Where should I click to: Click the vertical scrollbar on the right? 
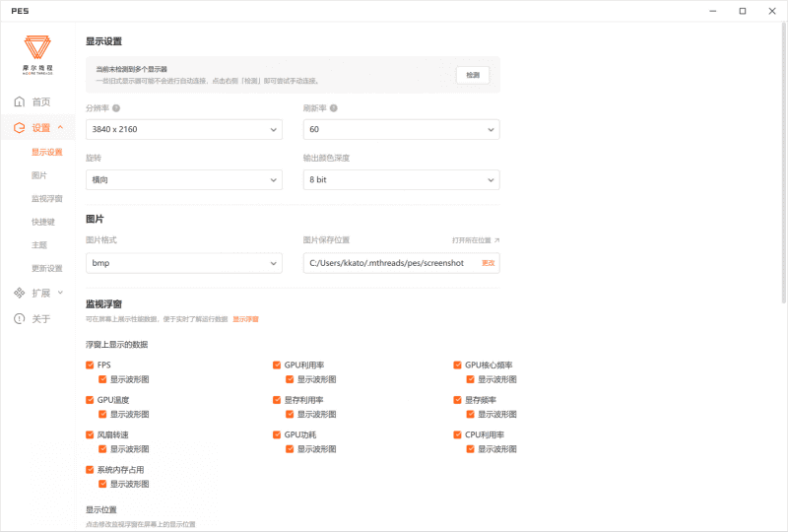784,164
